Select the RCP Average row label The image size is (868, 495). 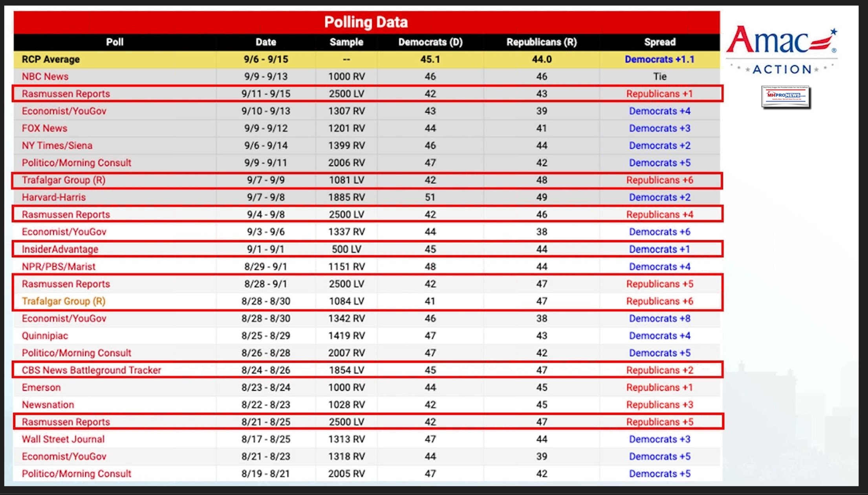[x=51, y=59]
